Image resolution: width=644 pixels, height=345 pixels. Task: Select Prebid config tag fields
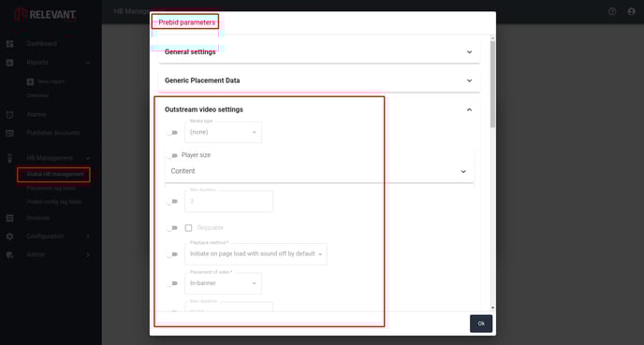pos(54,202)
